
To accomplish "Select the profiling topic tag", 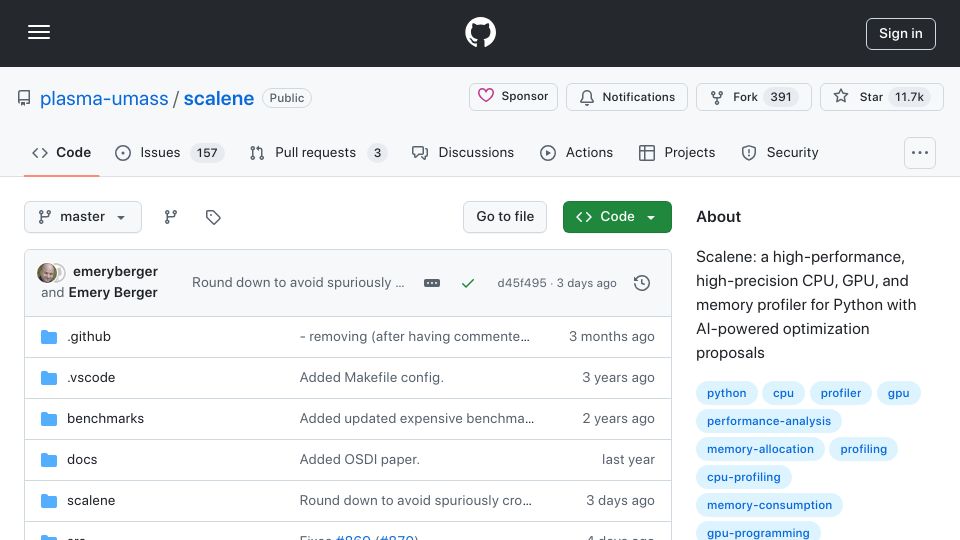I will click(863, 449).
